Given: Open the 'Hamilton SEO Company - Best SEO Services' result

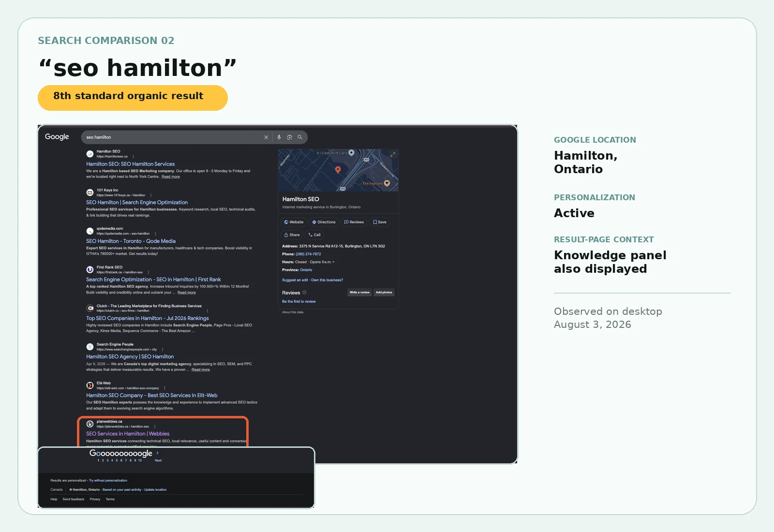Looking at the screenshot, I should pyautogui.click(x=152, y=396).
